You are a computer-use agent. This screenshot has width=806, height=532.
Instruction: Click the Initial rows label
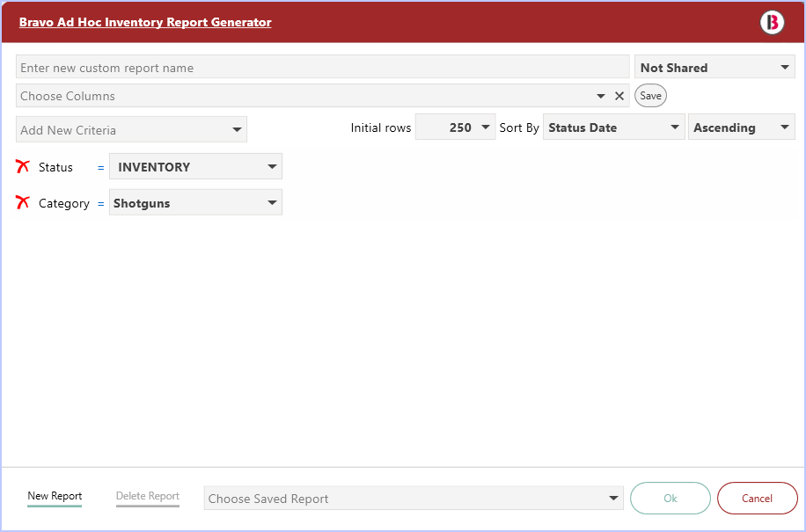381,128
